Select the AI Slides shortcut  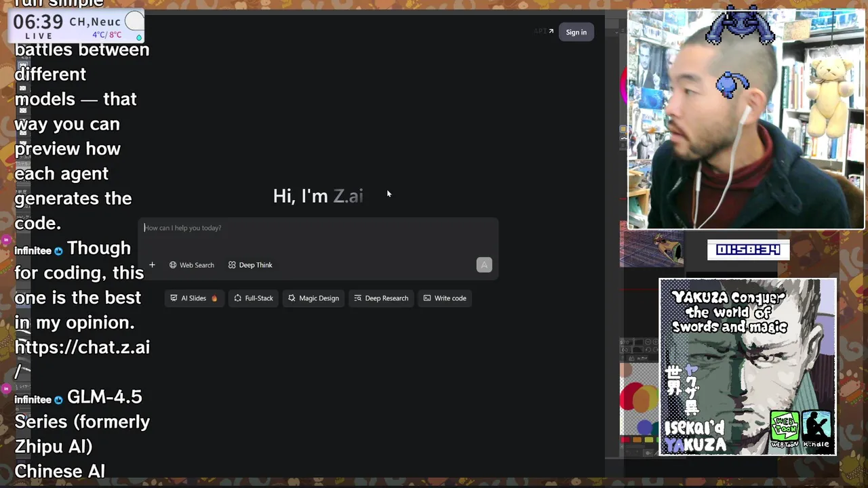click(193, 298)
